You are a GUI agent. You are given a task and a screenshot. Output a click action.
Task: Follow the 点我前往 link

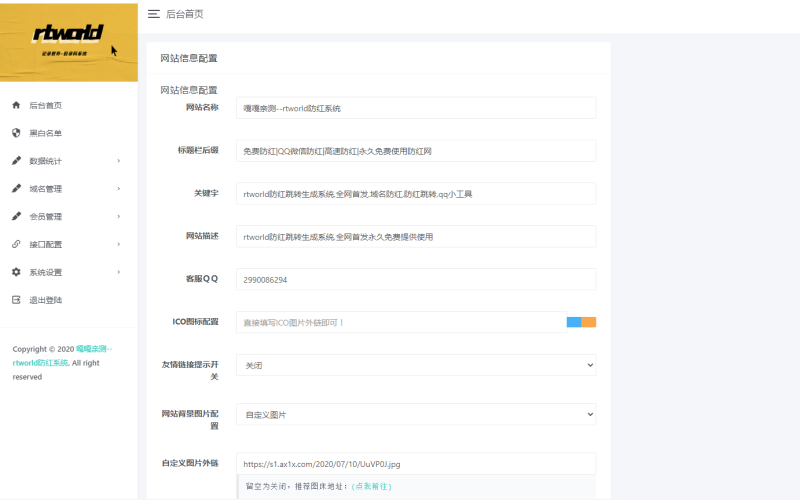[372, 486]
